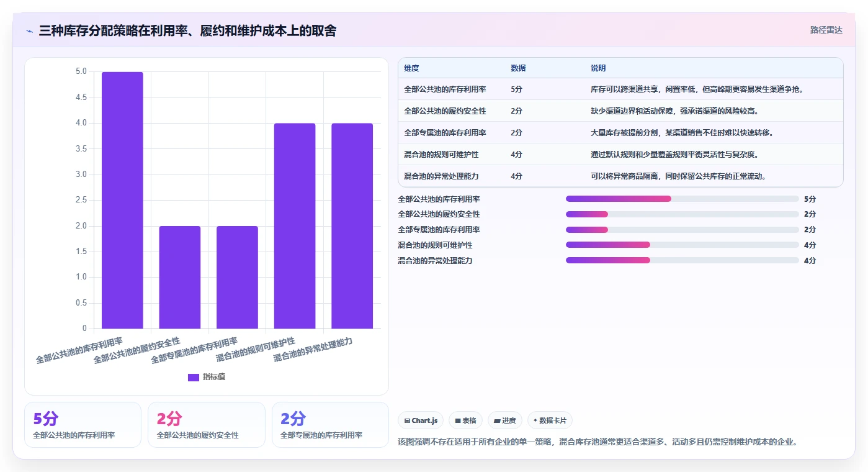Open the 2分 全部公共池的履约安全性 card

coord(207,425)
